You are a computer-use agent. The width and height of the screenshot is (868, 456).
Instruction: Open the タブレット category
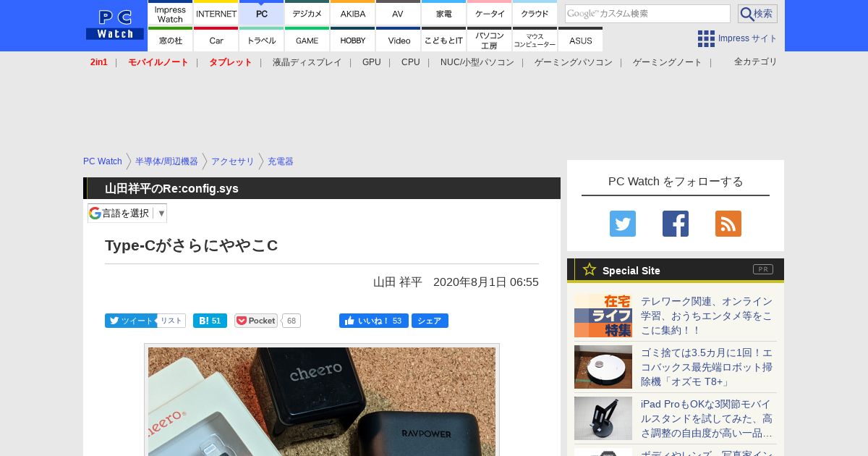pos(231,62)
